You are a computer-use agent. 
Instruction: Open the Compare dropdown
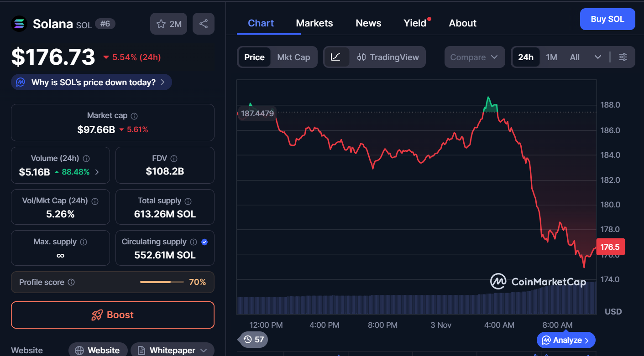click(x=474, y=57)
